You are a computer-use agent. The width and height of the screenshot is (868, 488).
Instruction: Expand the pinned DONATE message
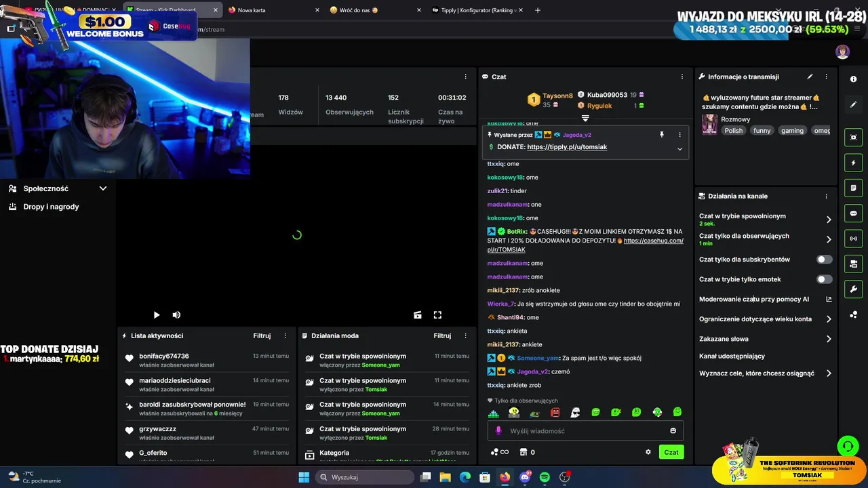tap(679, 148)
